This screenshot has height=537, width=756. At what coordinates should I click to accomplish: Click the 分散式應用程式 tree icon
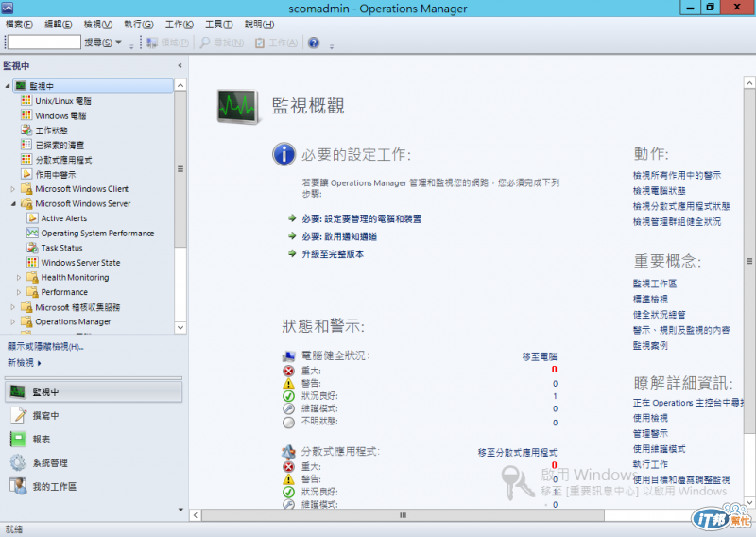pyautogui.click(x=26, y=159)
